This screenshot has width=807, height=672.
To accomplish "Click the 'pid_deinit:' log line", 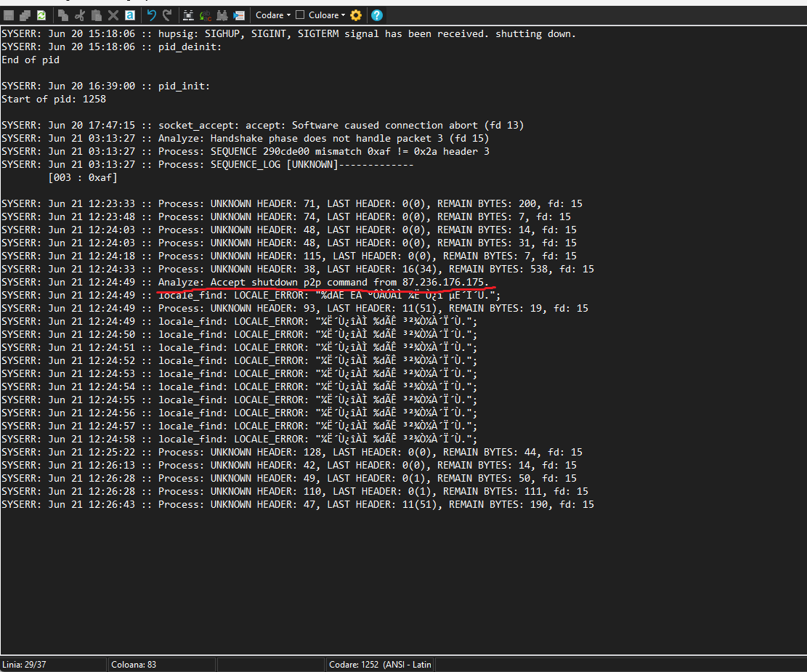I will pos(111,47).
